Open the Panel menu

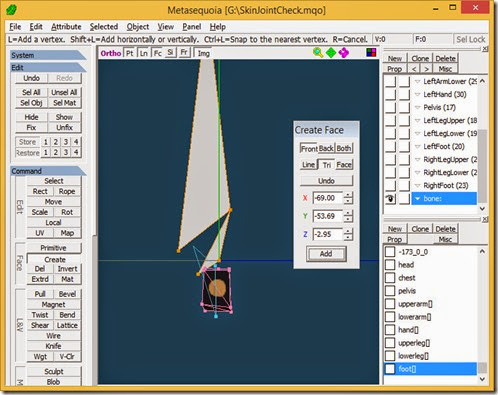[x=192, y=27]
